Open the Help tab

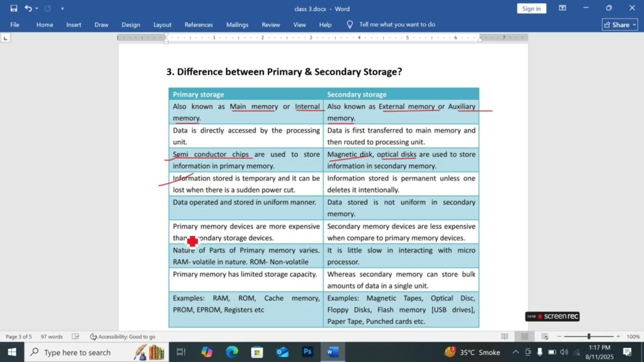tap(326, 25)
